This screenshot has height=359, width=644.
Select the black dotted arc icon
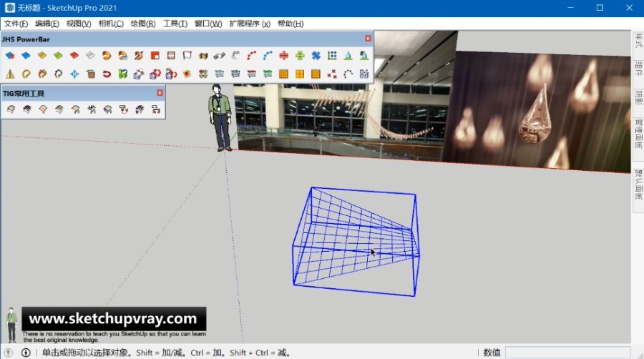pos(348,74)
